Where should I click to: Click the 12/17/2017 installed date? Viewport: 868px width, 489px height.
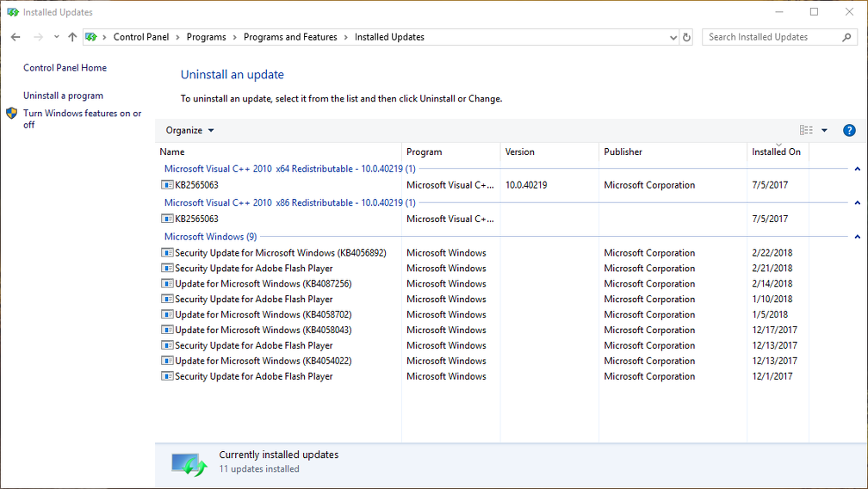click(774, 331)
